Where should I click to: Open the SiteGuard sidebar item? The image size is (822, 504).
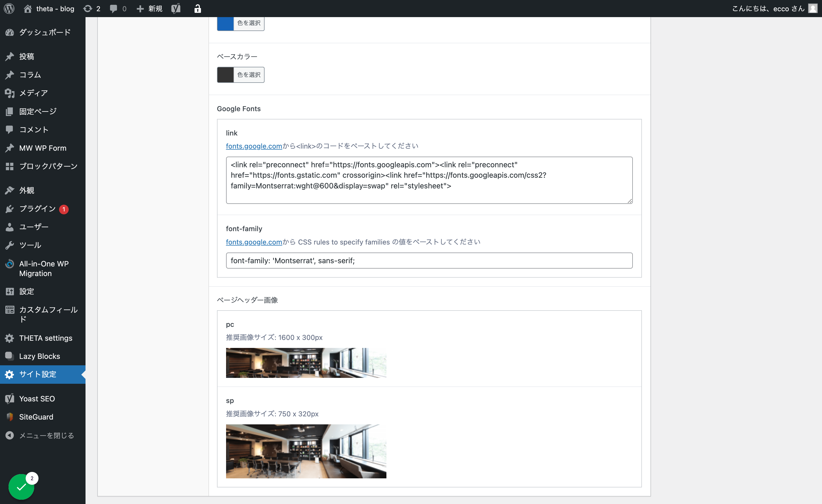point(43,417)
